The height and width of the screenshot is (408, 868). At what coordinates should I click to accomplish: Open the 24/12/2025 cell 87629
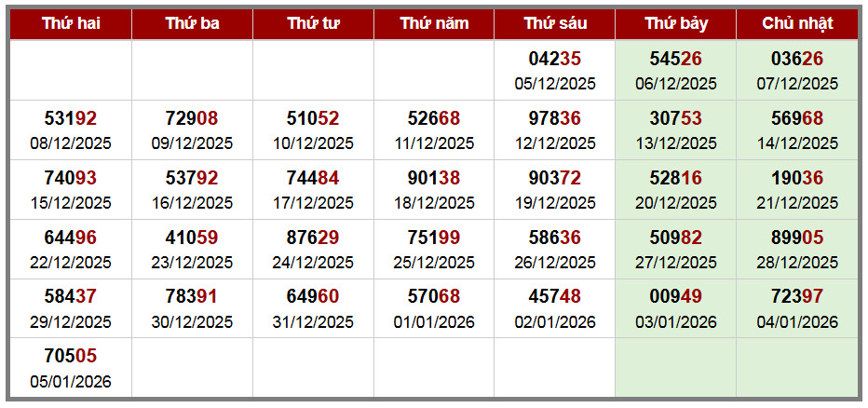[313, 238]
